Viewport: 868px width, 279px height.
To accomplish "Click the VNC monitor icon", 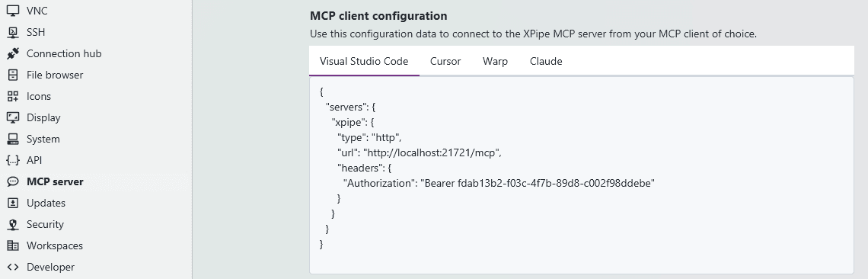I will pyautogui.click(x=13, y=11).
